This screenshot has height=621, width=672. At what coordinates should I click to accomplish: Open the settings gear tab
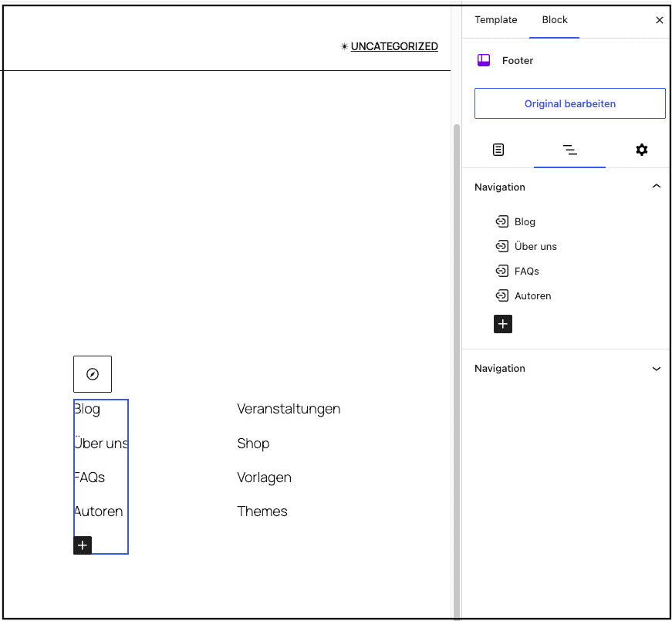[641, 150]
